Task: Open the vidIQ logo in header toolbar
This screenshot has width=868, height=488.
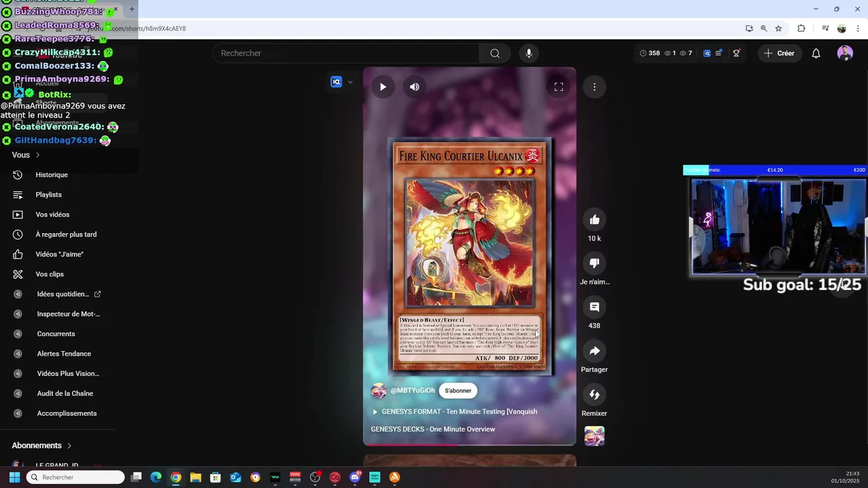Action: pyautogui.click(x=707, y=53)
